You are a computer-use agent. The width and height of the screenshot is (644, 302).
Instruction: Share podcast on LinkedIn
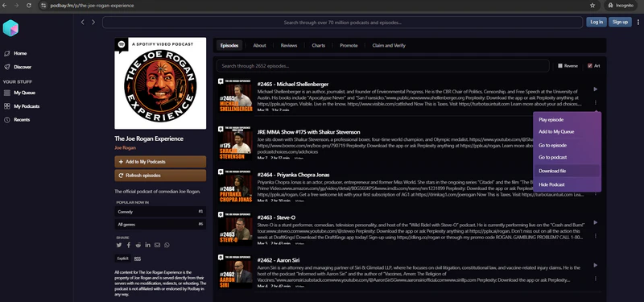pyautogui.click(x=147, y=246)
